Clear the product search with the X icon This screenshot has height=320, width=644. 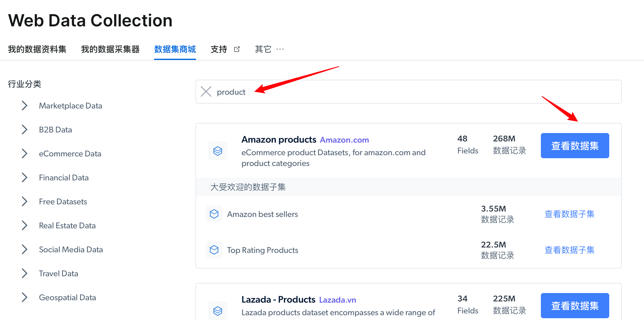click(x=206, y=92)
